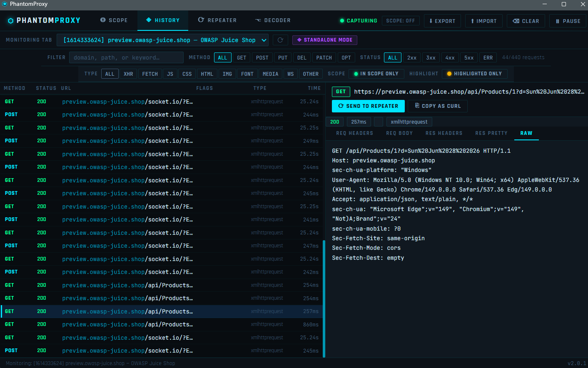
Task: Focus the domain, path, or keyword filter field
Action: [126, 57]
